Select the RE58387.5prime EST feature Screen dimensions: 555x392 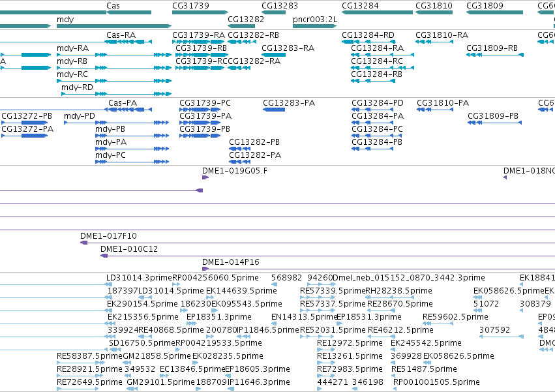[81, 363]
